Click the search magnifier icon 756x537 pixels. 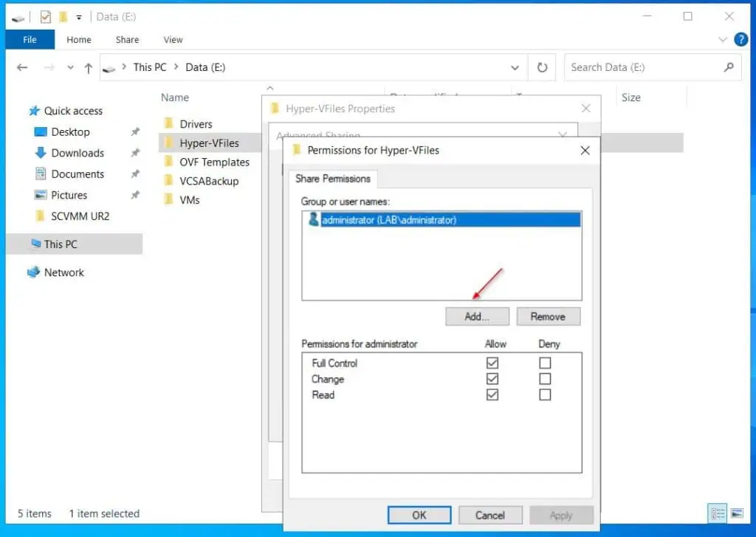(x=729, y=67)
